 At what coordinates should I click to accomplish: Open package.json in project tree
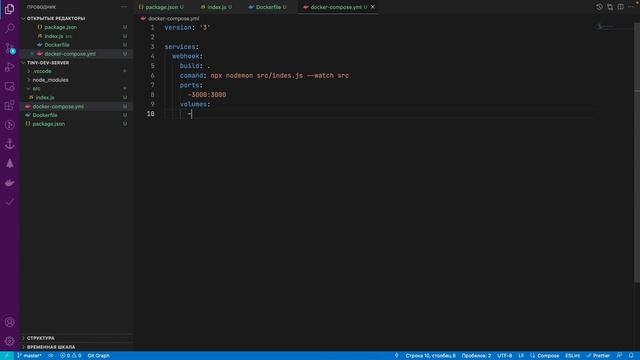pos(49,124)
